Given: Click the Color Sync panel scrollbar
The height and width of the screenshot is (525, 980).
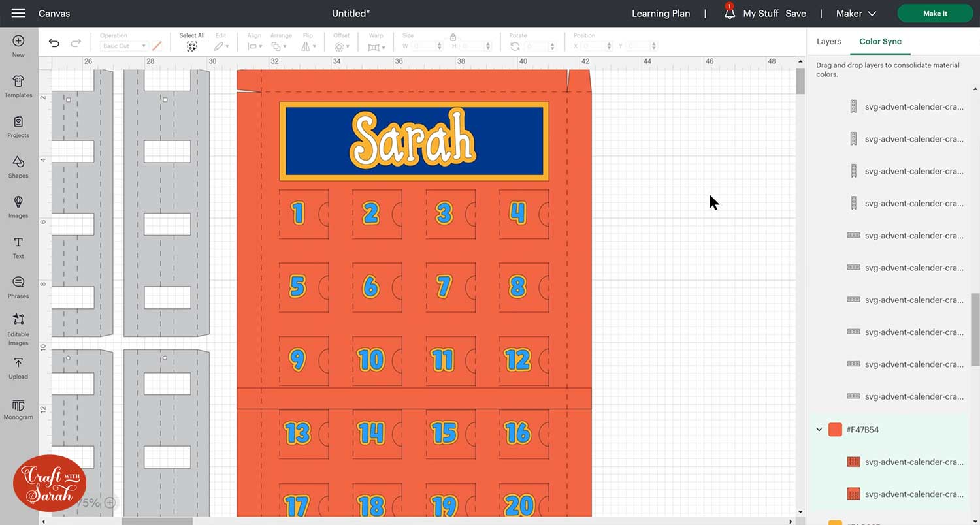Looking at the screenshot, I should pyautogui.click(x=975, y=330).
